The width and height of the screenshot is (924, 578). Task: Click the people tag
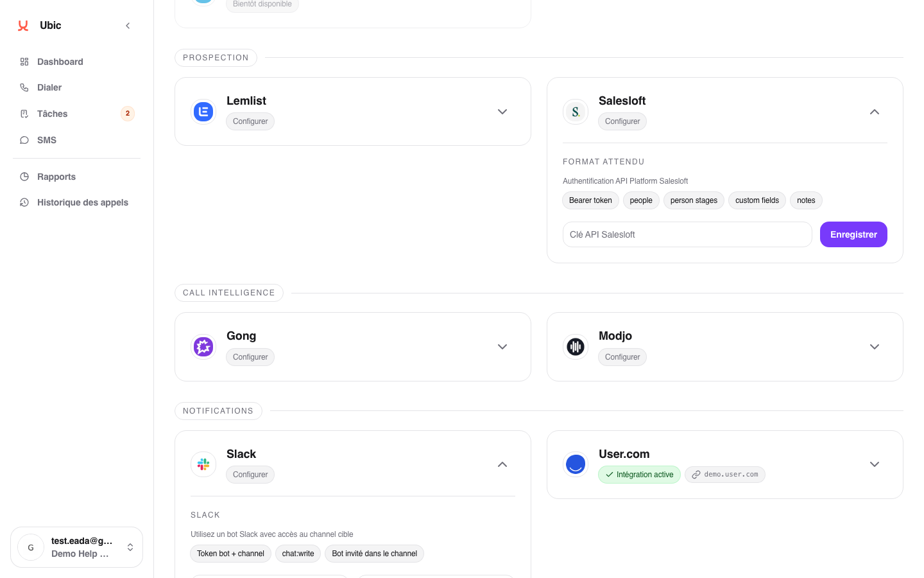coord(641,200)
